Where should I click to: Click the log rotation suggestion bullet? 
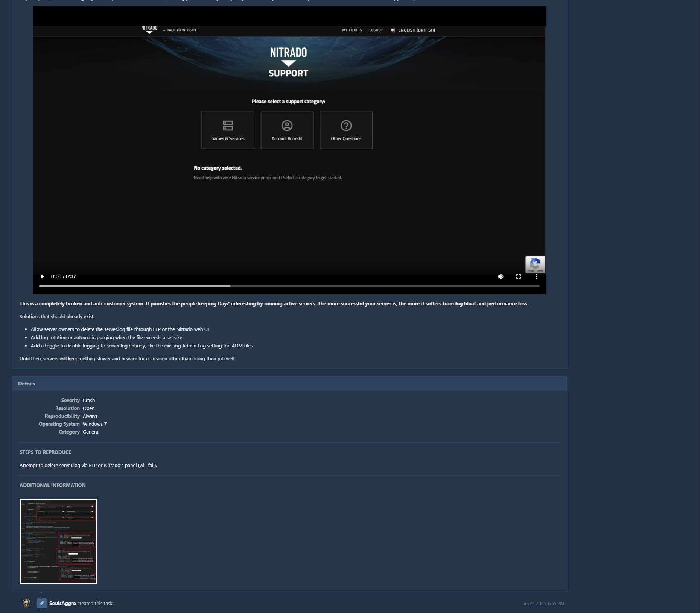tap(107, 338)
